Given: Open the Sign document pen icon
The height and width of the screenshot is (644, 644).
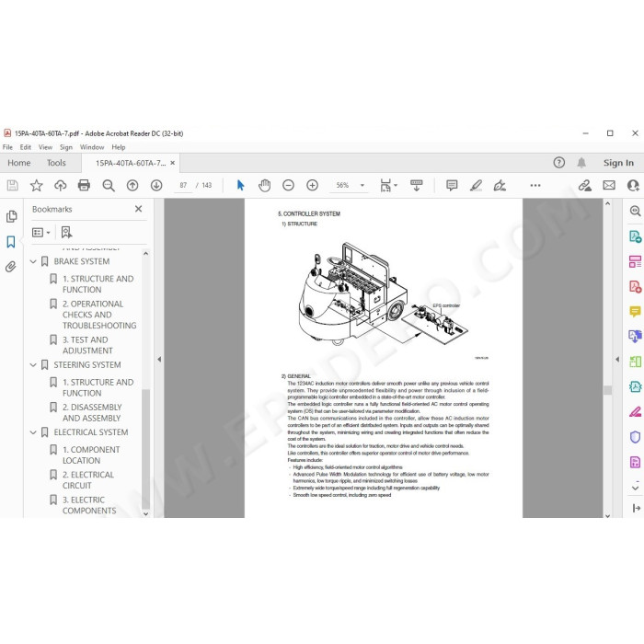Looking at the screenshot, I should coord(500,186).
